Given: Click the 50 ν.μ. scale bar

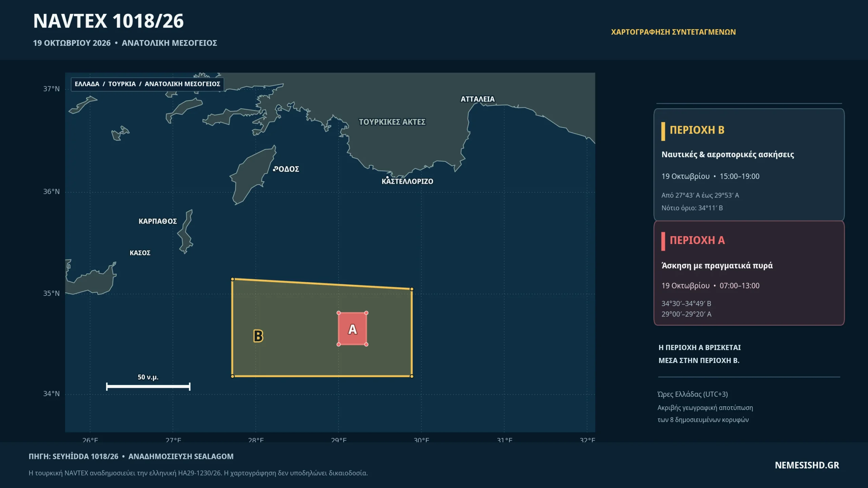Looking at the screenshot, I should 148,386.
